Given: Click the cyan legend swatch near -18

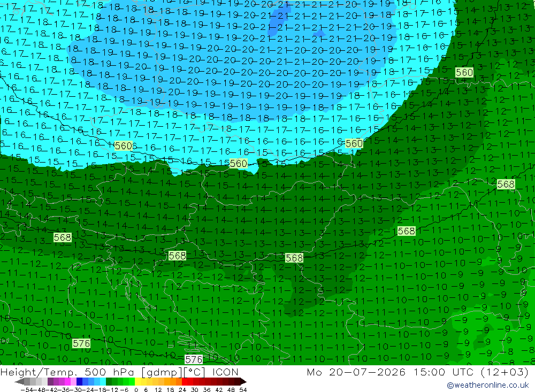Looking at the screenshot, I should click(x=103, y=381).
